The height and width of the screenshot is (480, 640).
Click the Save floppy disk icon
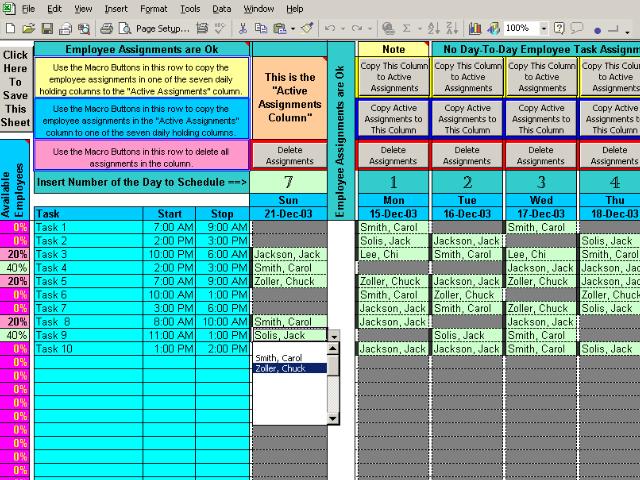click(47, 28)
